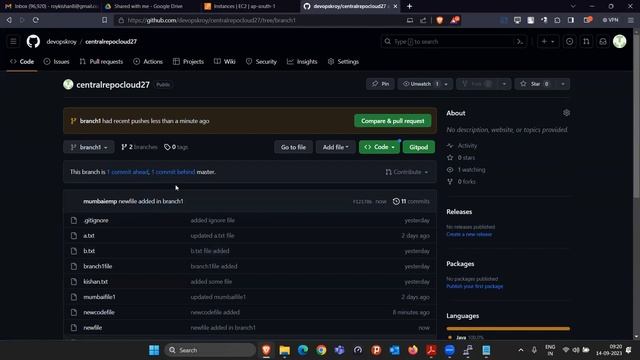Click the devopskroy owner link

coord(62,42)
